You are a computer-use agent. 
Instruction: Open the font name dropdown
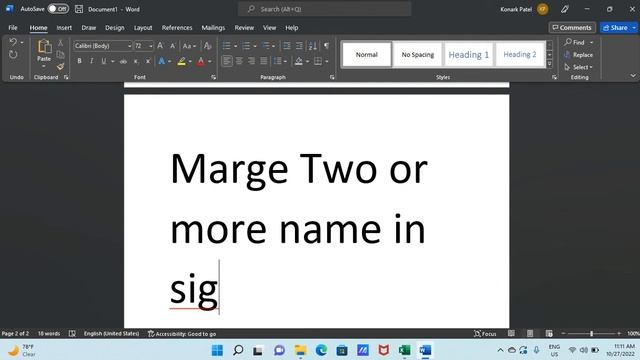[x=129, y=46]
